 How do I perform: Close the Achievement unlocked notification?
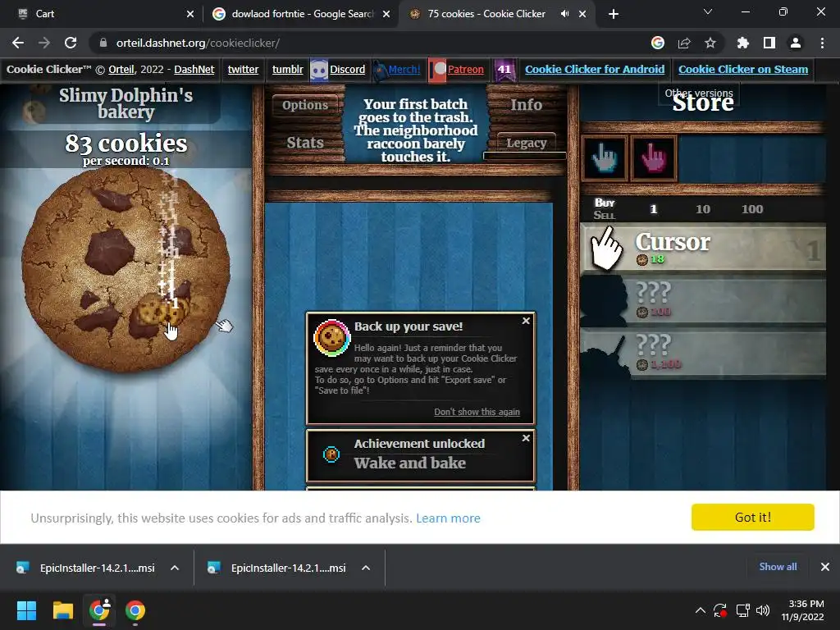(526, 438)
